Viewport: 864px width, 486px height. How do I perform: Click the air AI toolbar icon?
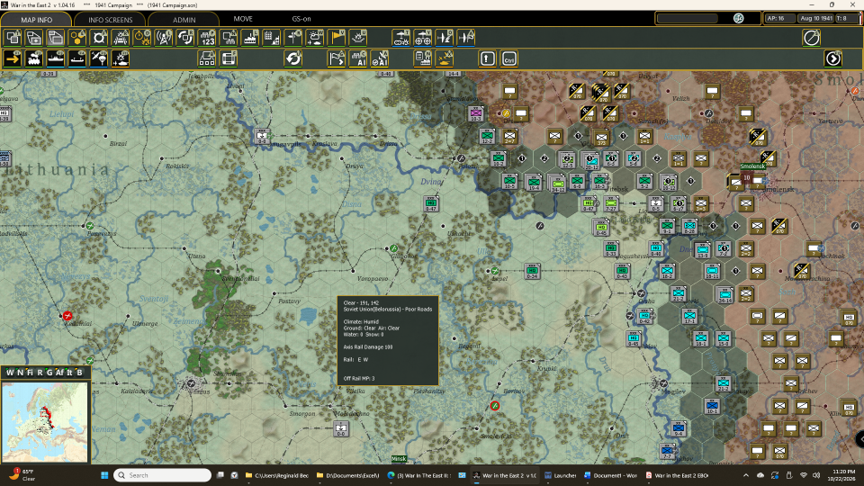click(380, 58)
